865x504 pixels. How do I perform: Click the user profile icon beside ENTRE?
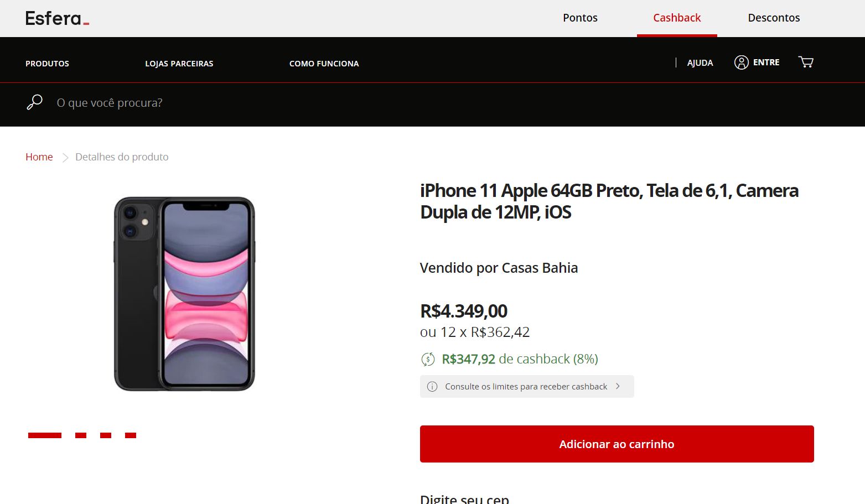[x=741, y=63]
